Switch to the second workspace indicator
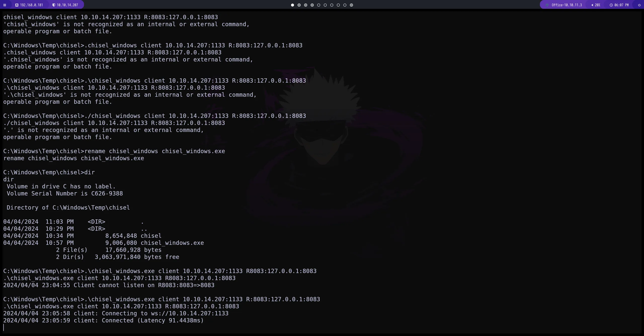 [299, 5]
